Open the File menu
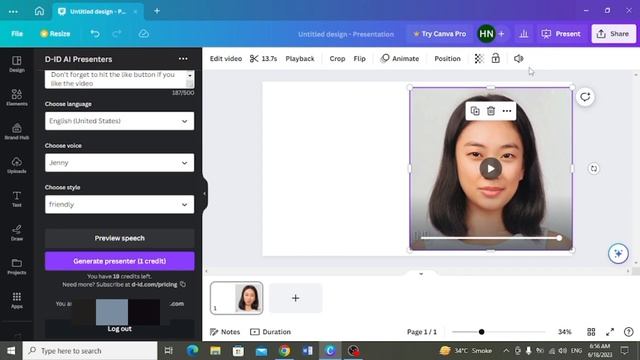This screenshot has height=360, width=640. tap(17, 34)
